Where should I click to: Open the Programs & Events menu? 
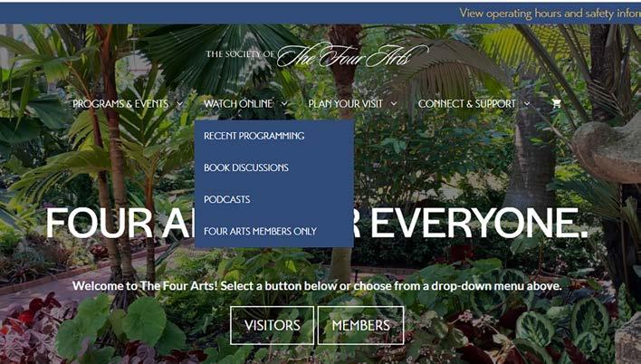(x=120, y=104)
